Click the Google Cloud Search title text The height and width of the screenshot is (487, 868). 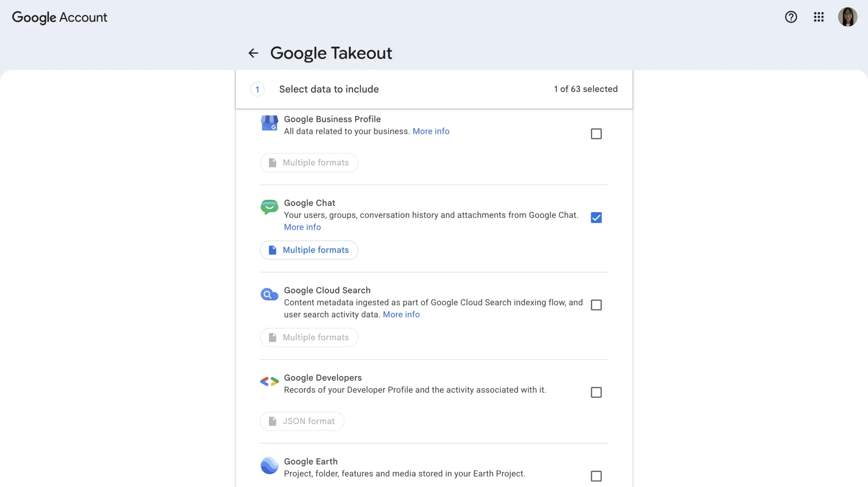tap(327, 290)
